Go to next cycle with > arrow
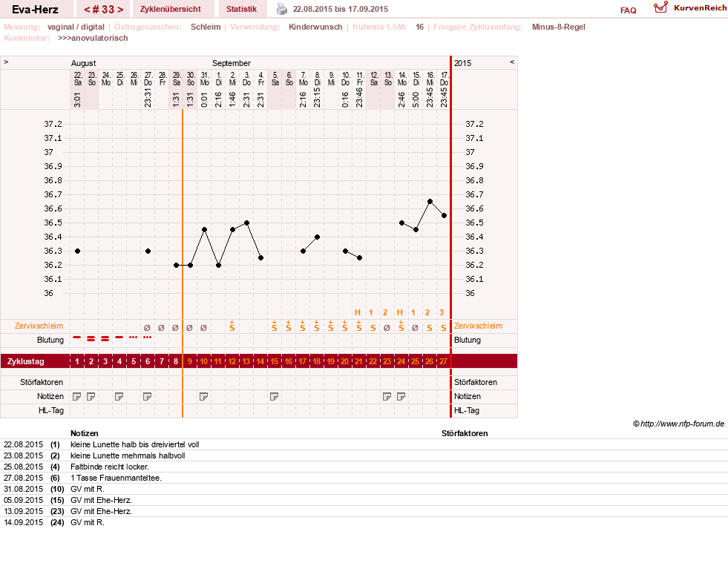The width and height of the screenshot is (728, 566). click(x=120, y=10)
